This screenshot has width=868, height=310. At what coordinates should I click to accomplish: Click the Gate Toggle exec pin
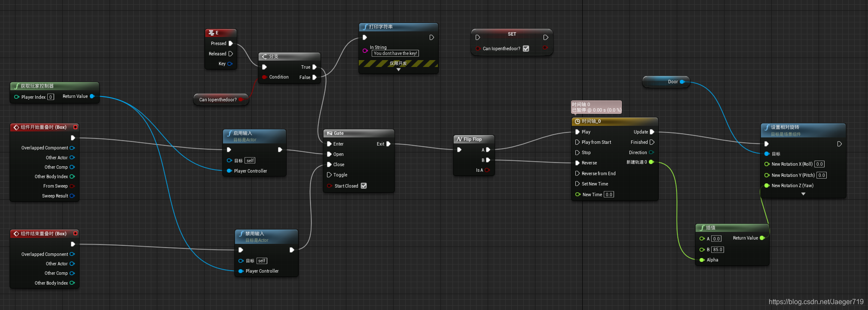[x=329, y=175]
